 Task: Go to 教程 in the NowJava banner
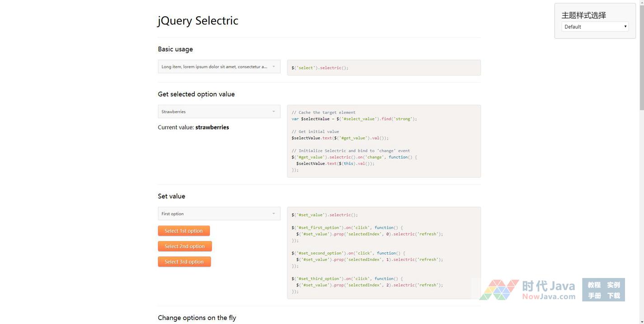(594, 285)
